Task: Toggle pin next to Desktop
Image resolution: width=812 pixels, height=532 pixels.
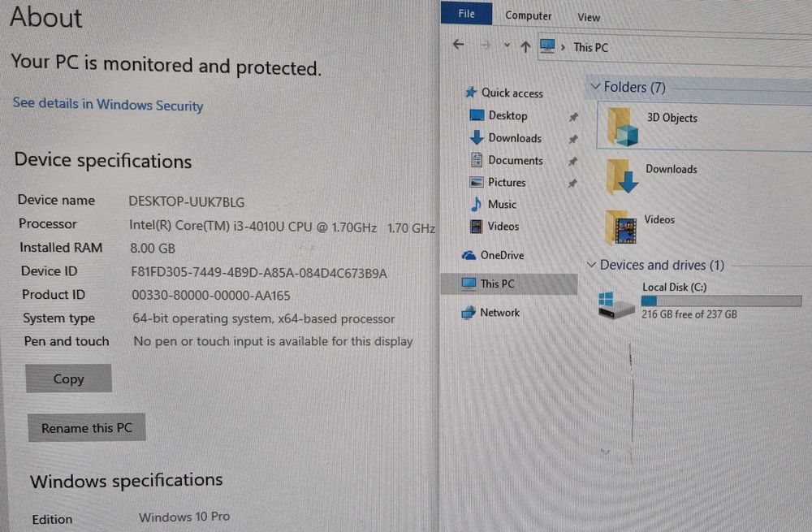Action: point(573,117)
